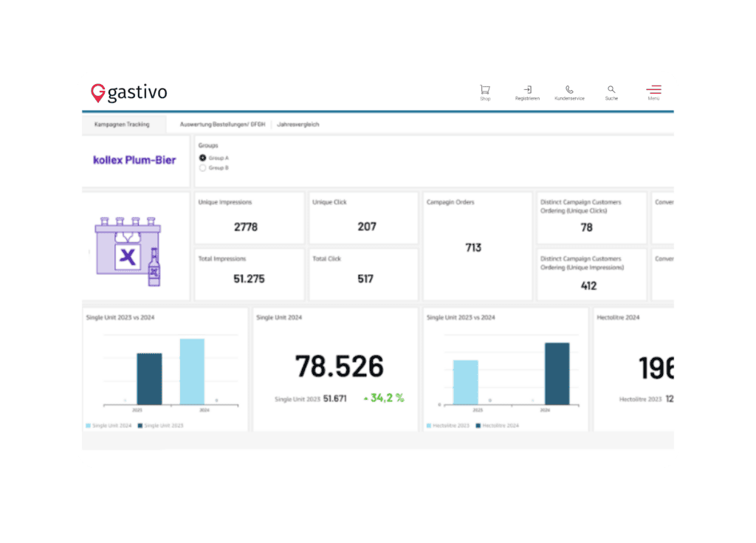The width and height of the screenshot is (756, 543).
Task: Click the large Single Unit 2024 figure 78.526
Action: (x=340, y=366)
